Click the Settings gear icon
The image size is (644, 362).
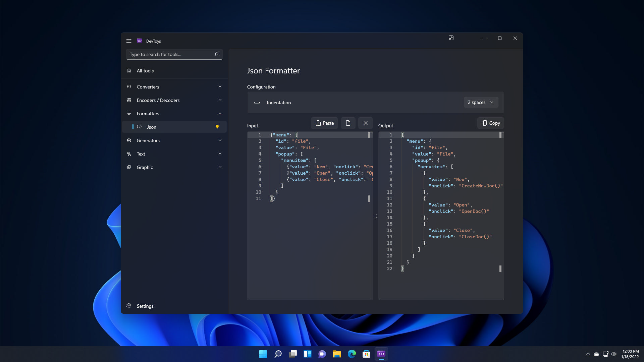(129, 305)
